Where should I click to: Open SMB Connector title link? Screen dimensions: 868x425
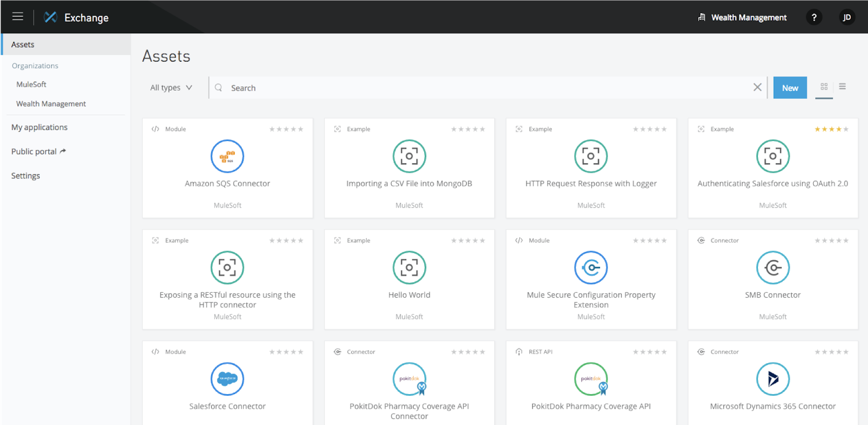pos(773,295)
